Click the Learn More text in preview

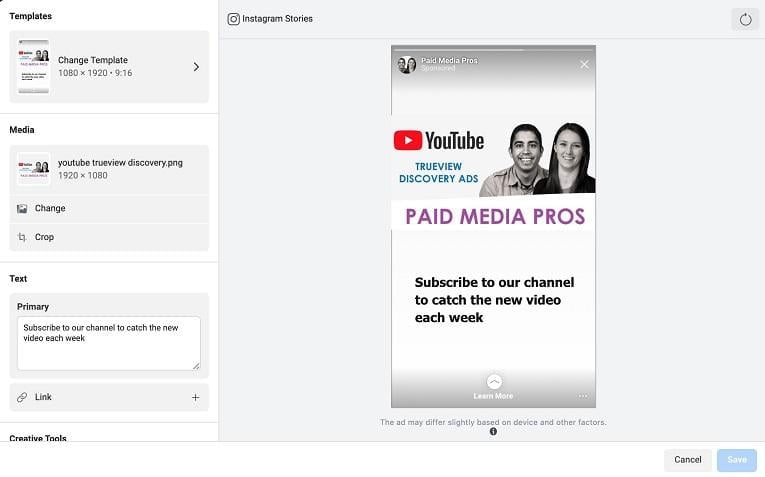tap(493, 396)
